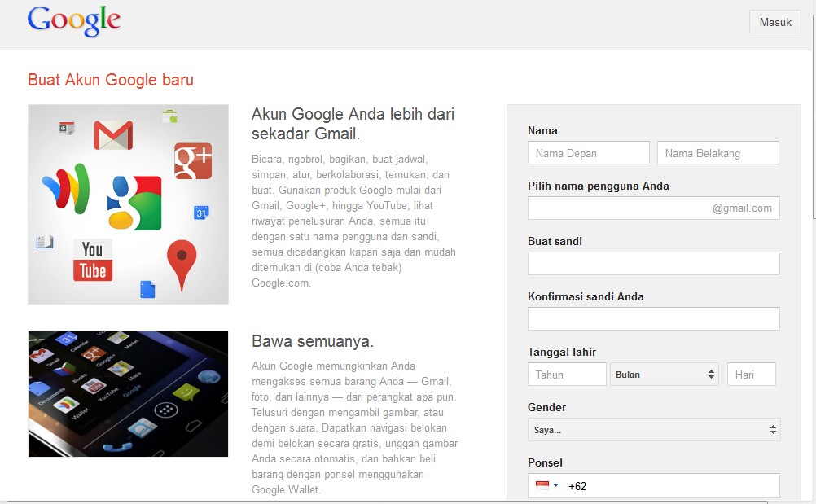
Task: Click the Masuk button
Action: pyautogui.click(x=774, y=22)
